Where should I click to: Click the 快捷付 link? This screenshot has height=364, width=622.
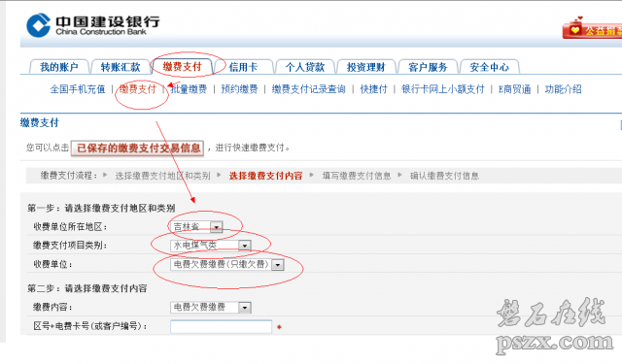[373, 89]
